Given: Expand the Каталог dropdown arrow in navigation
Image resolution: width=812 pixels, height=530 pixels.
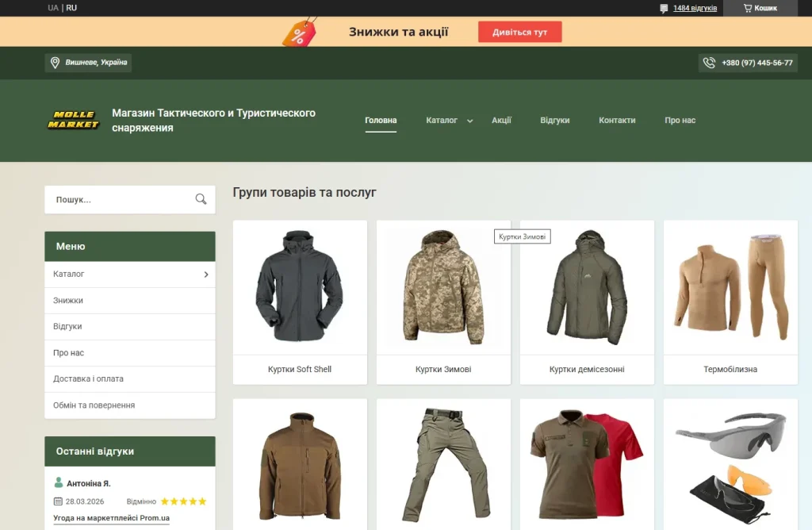Looking at the screenshot, I should click(x=469, y=121).
